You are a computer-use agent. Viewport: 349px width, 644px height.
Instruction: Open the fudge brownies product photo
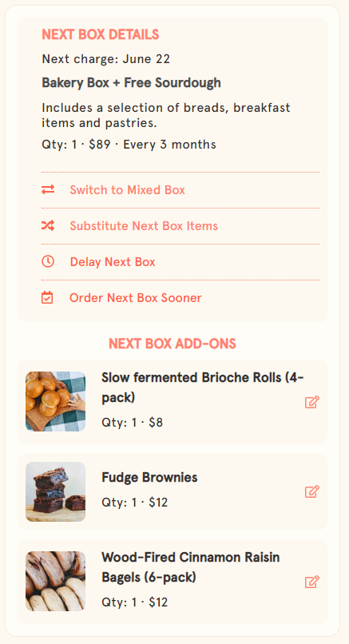[x=55, y=491]
